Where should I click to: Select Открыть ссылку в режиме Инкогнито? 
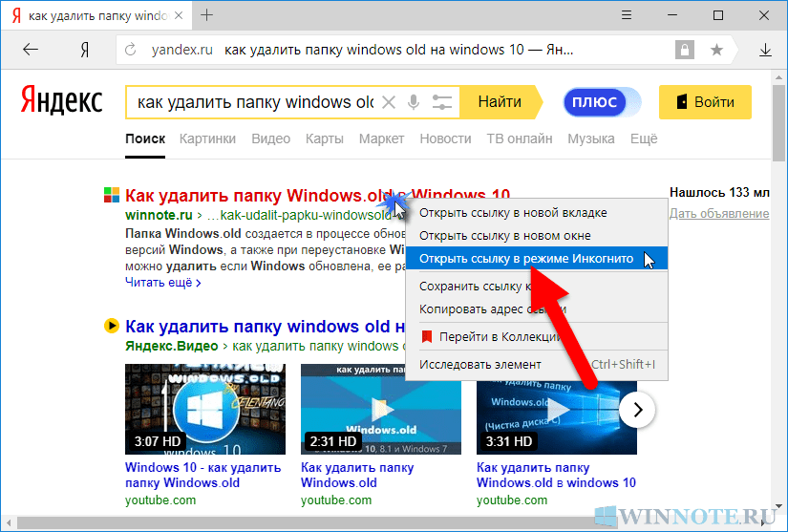coord(525,259)
